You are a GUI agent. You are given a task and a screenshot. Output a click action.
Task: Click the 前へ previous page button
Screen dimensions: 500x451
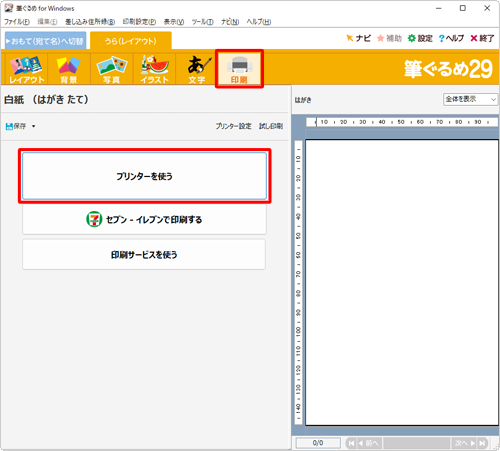coord(369,443)
